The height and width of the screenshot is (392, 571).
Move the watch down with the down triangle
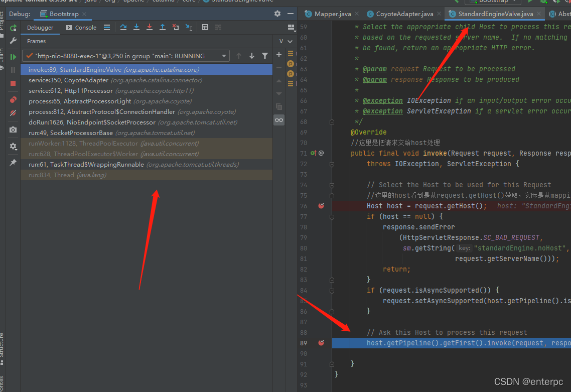pyautogui.click(x=279, y=94)
